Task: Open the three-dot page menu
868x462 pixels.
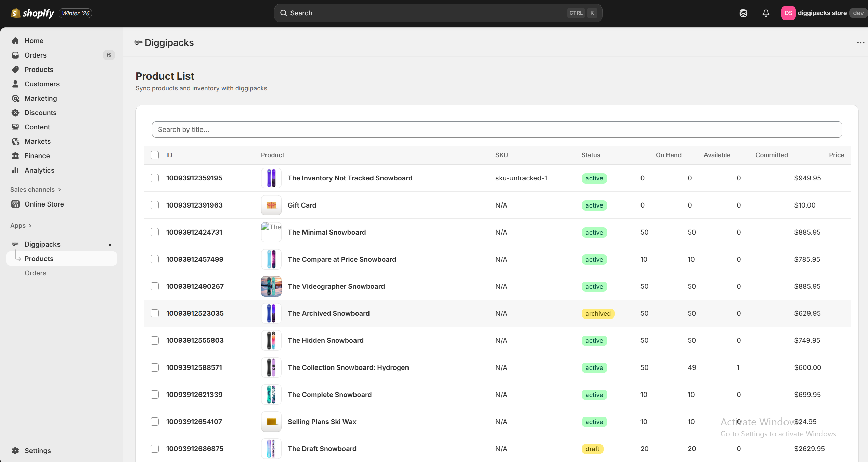Action: (860, 43)
